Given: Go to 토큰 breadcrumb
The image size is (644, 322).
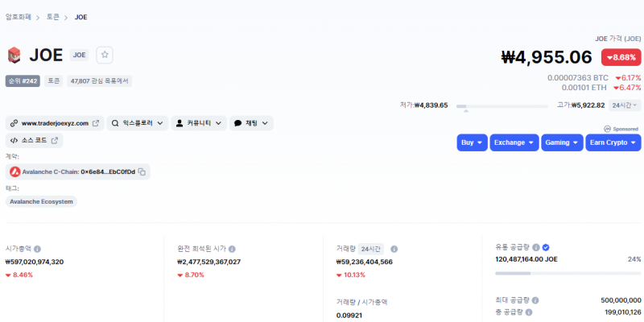Looking at the screenshot, I should (53, 17).
